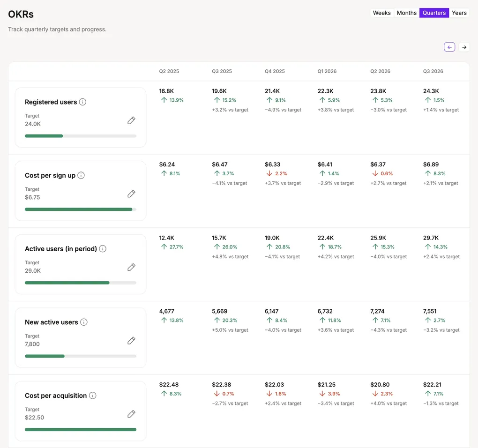Click the Cost per sign up progress bar
This screenshot has height=448, width=478.
(x=81, y=209)
